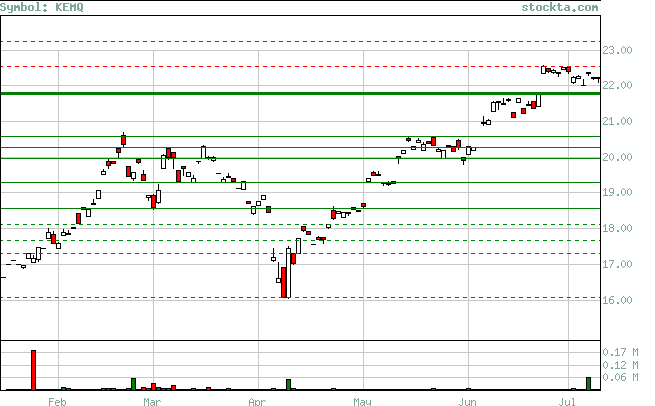Click the green volume bar in late February

[x=134, y=384]
